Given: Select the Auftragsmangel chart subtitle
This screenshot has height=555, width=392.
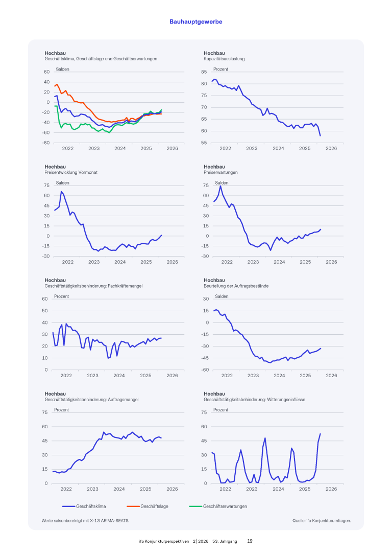Looking at the screenshot, I should pos(91,399).
